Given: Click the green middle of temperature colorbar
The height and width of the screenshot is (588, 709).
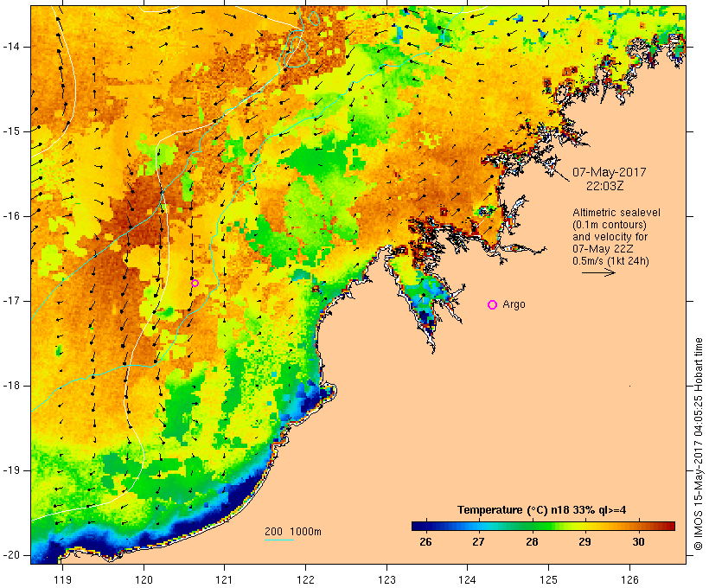Looking at the screenshot, I should (x=543, y=526).
